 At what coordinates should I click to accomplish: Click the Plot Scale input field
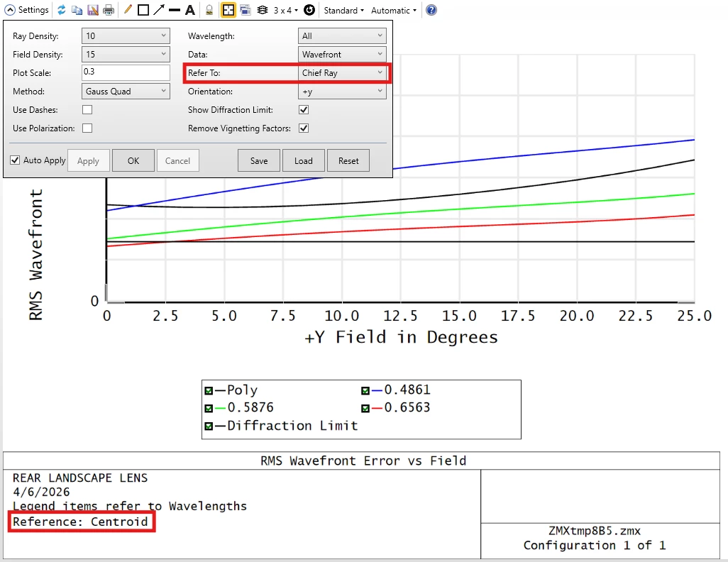(x=126, y=72)
